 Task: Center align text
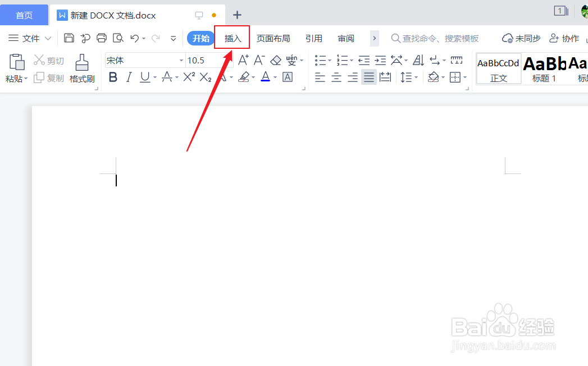(336, 77)
